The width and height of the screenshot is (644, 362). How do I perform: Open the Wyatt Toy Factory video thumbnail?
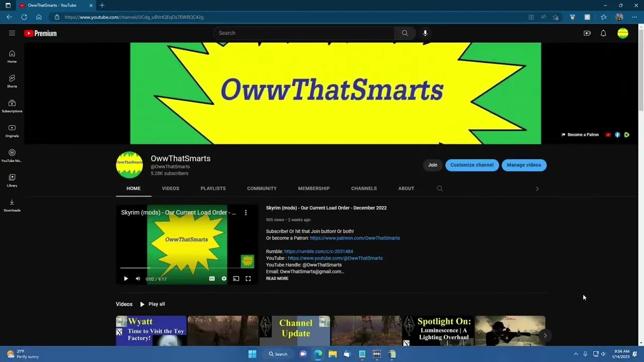[x=151, y=330]
